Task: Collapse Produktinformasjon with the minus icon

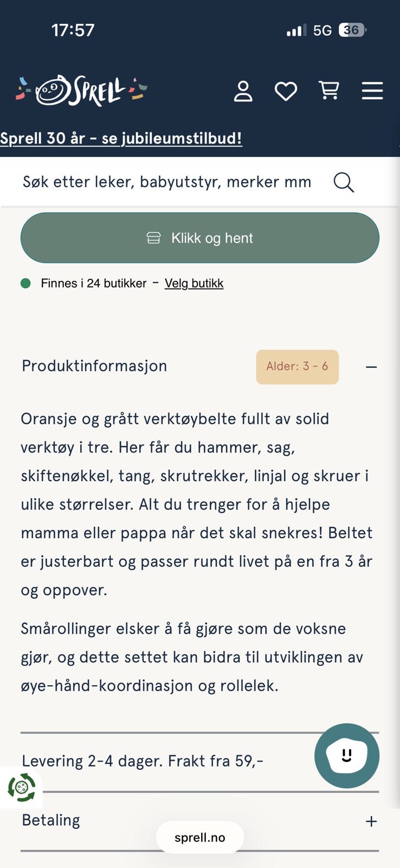Action: 371,367
